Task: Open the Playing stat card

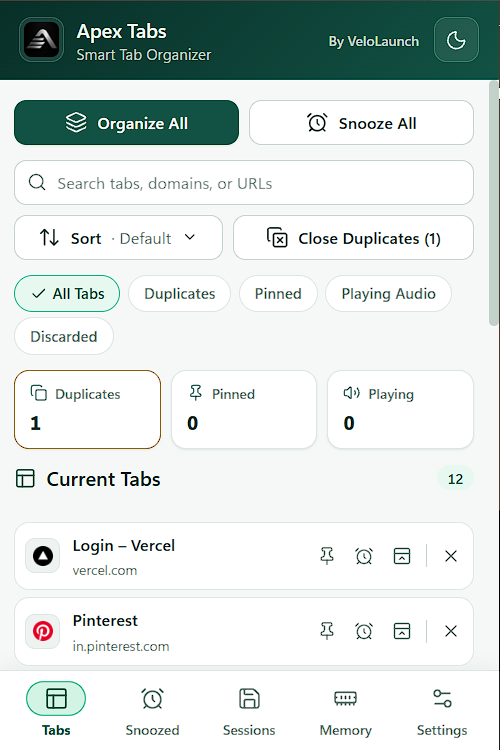Action: coord(400,409)
